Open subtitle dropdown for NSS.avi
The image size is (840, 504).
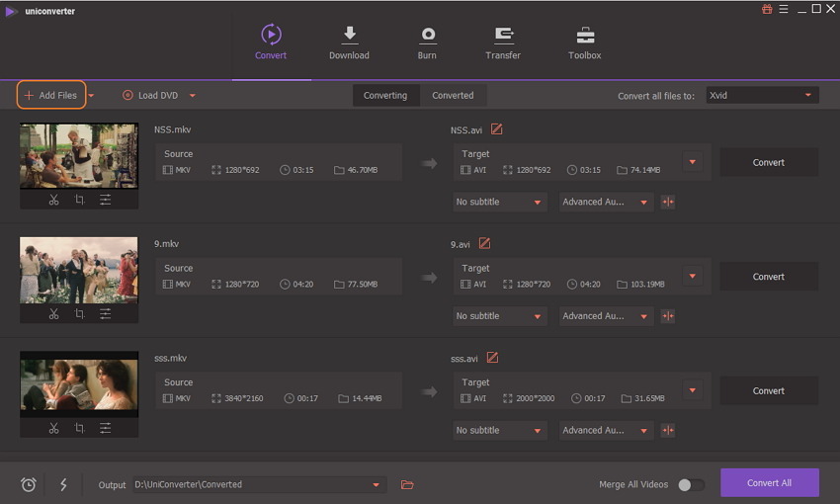click(500, 202)
